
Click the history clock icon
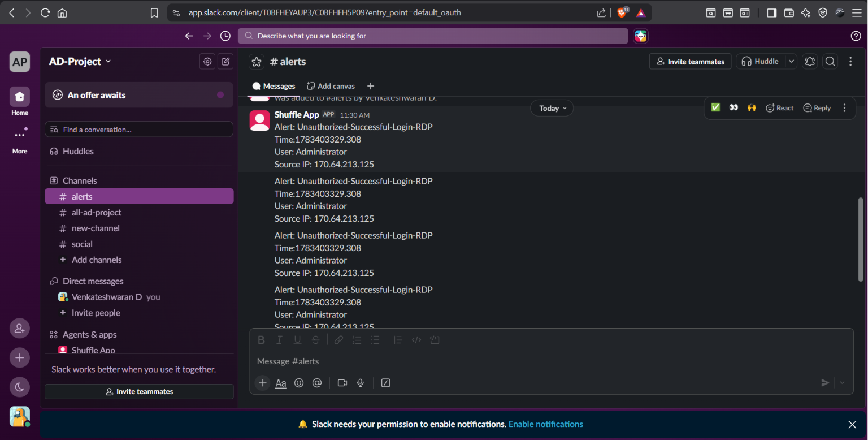point(225,36)
